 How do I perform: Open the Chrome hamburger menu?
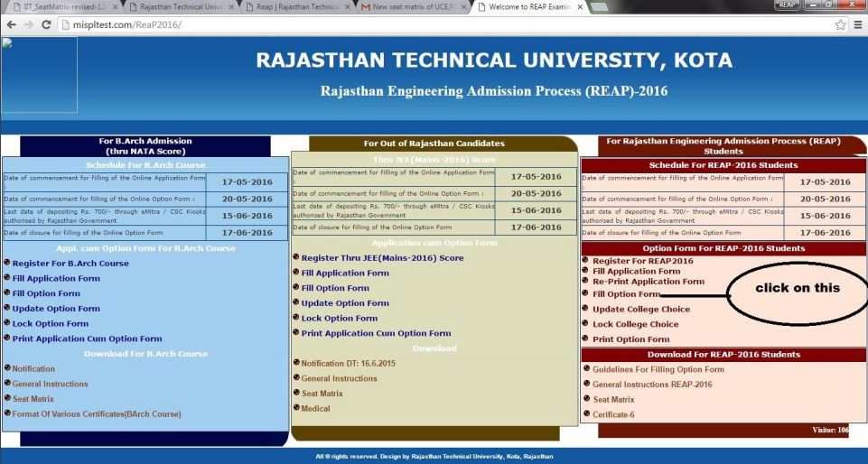pyautogui.click(x=857, y=24)
